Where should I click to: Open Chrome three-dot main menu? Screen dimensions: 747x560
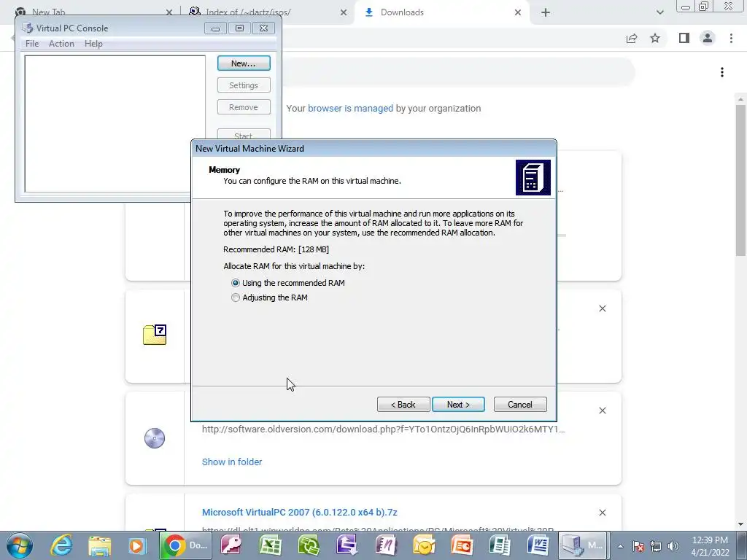[731, 38]
